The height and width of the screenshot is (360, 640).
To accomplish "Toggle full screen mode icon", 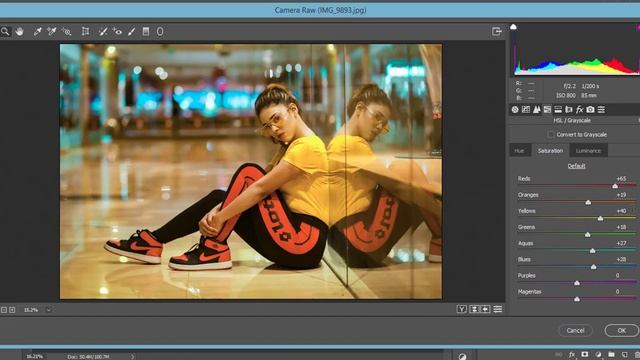I will tap(496, 31).
